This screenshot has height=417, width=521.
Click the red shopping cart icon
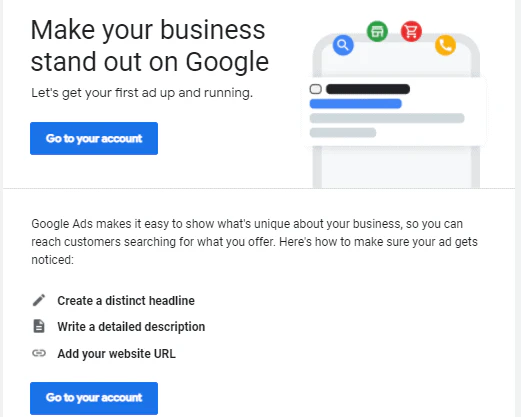[411, 32]
